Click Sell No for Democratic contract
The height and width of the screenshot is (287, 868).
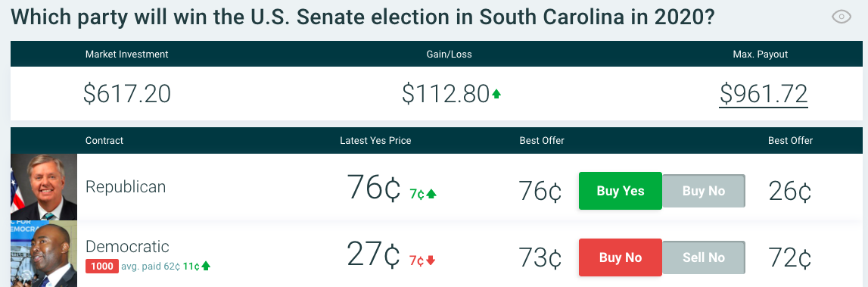704,257
